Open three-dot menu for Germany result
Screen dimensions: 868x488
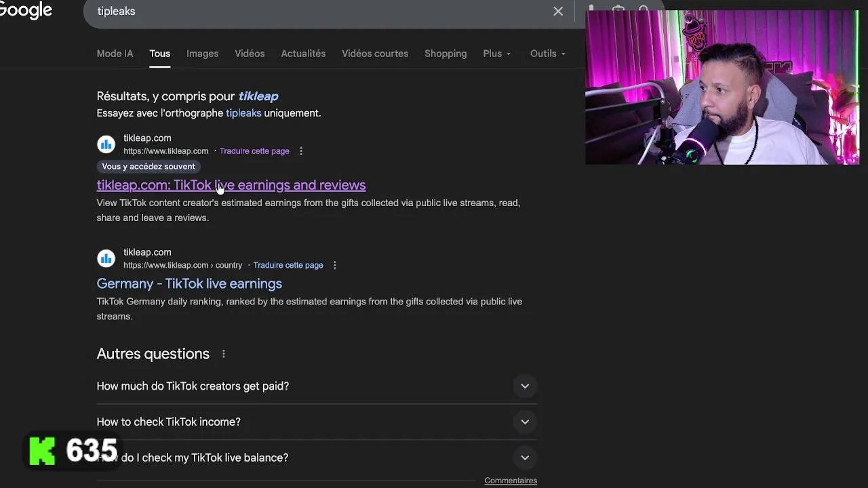coord(334,265)
